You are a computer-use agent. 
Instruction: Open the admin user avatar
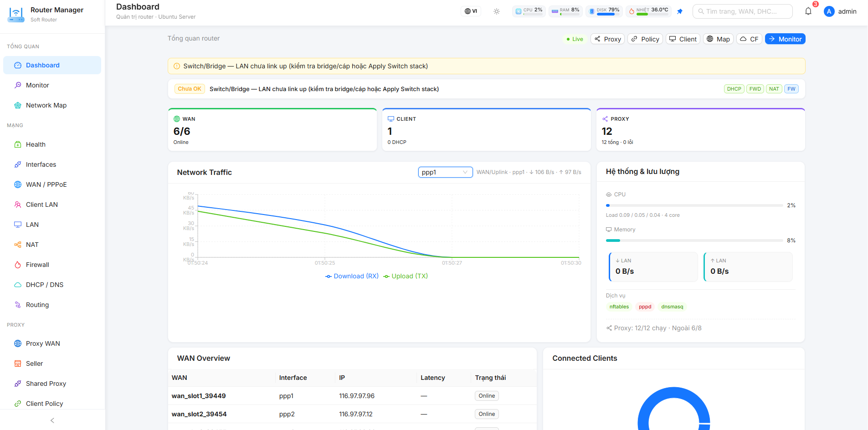pyautogui.click(x=829, y=11)
